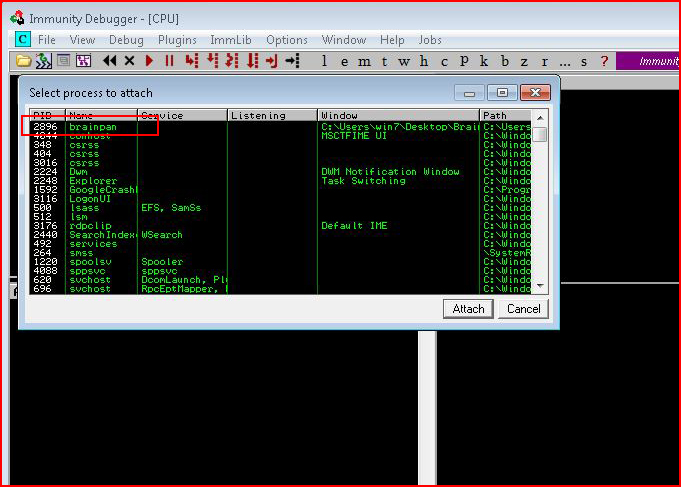Image resolution: width=681 pixels, height=487 pixels.
Task: Open the Debug menu
Action: coord(126,40)
